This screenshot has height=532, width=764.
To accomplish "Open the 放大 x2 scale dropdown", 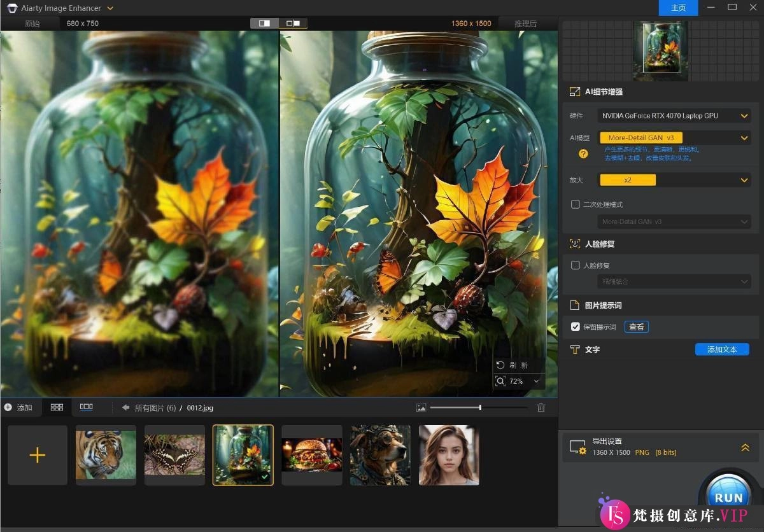I will coord(675,180).
